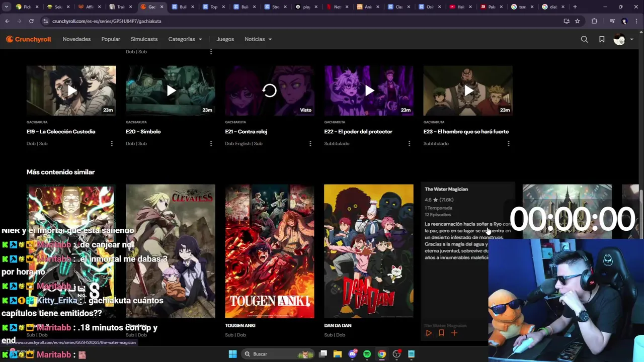
Task: Open the browser new tab plus button
Action: [x=575, y=7]
